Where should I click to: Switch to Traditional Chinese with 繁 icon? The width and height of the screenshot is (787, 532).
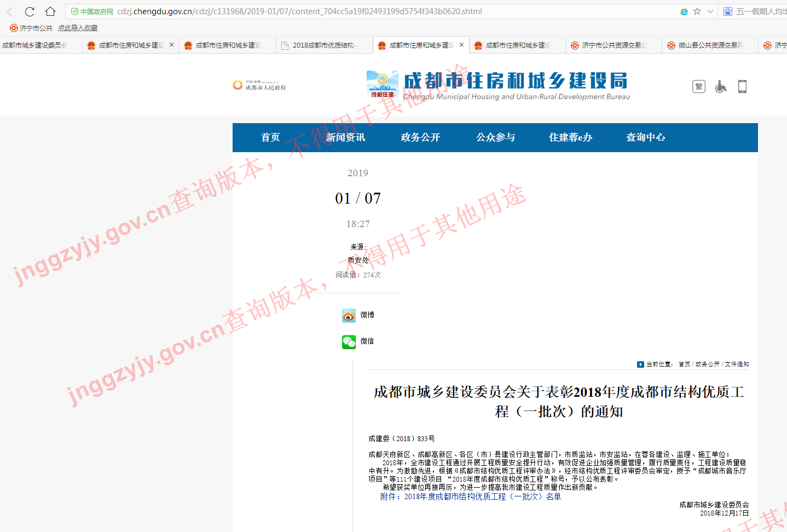(698, 86)
